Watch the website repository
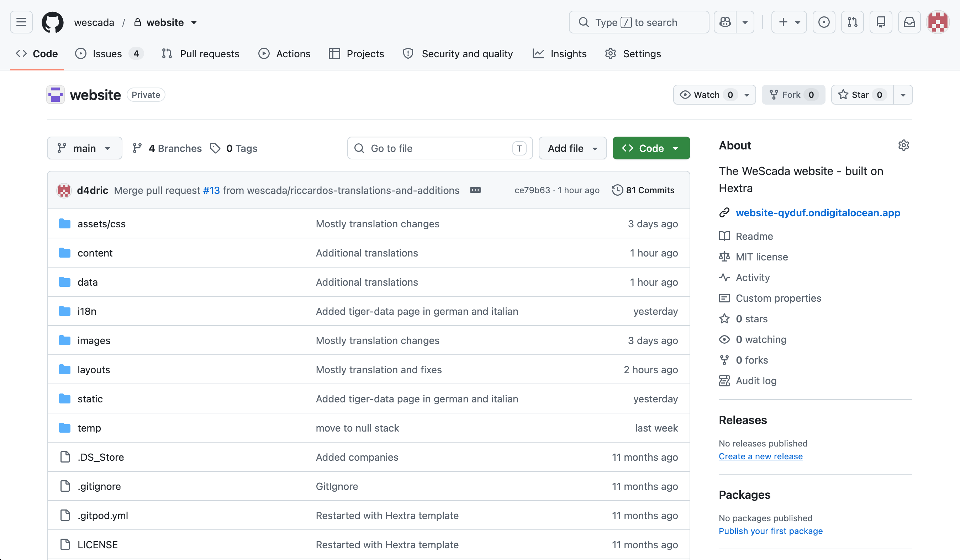This screenshot has height=560, width=960. point(714,95)
